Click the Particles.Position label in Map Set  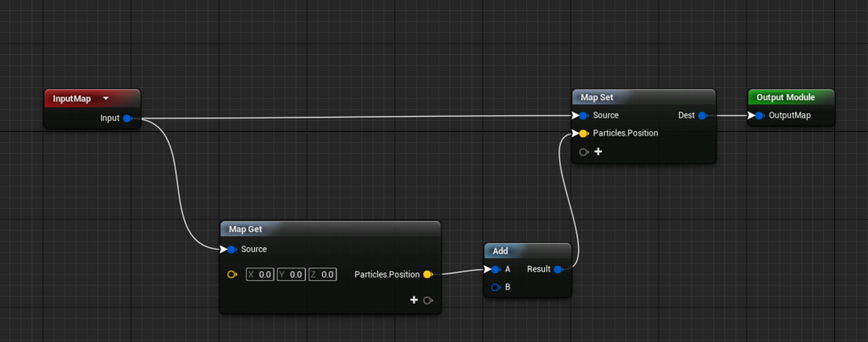(626, 134)
